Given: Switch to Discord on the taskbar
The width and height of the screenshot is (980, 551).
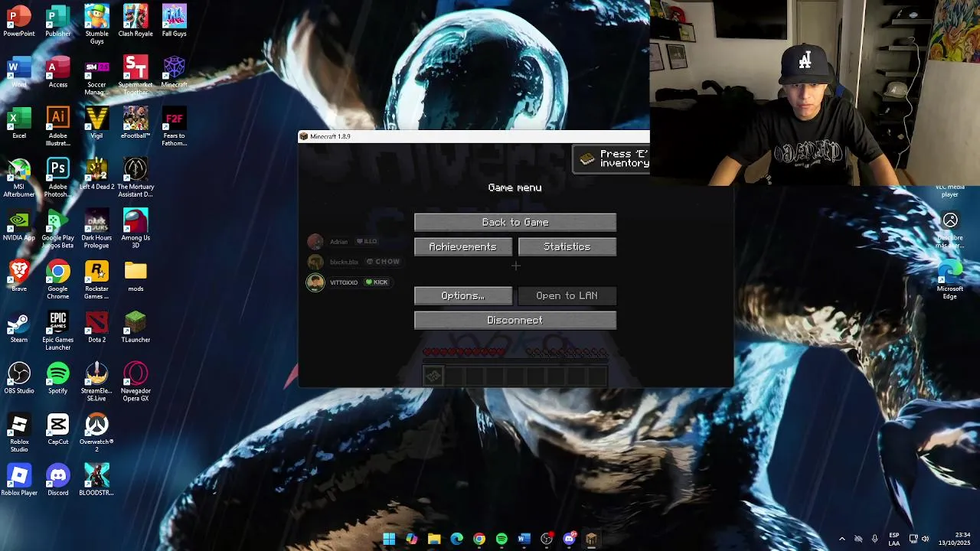Looking at the screenshot, I should (569, 539).
